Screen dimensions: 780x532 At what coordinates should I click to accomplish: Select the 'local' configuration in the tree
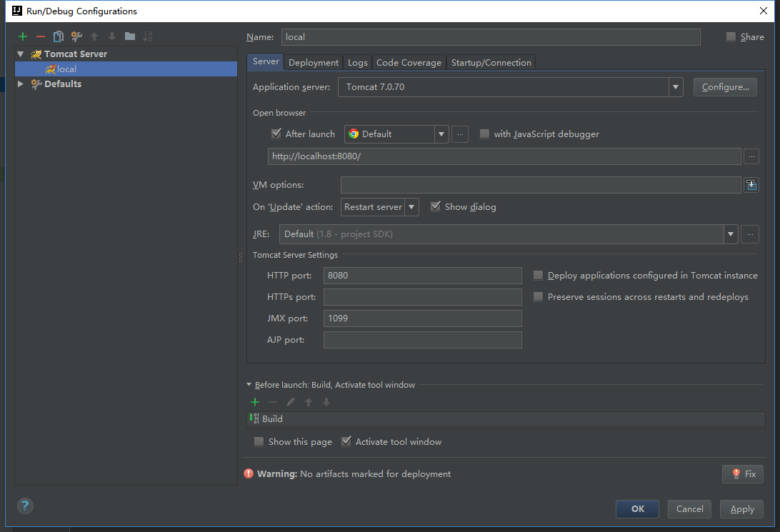(126, 69)
